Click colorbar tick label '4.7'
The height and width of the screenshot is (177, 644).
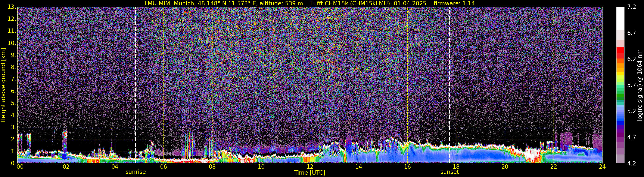632,137
